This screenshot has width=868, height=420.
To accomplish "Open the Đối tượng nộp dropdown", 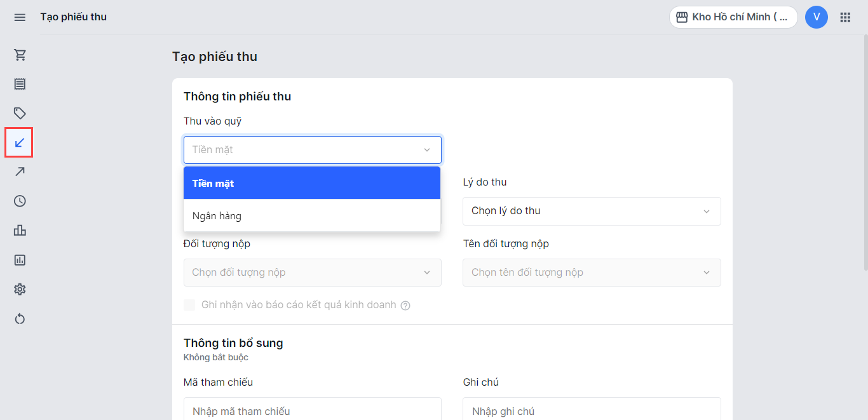I will 312,273.
